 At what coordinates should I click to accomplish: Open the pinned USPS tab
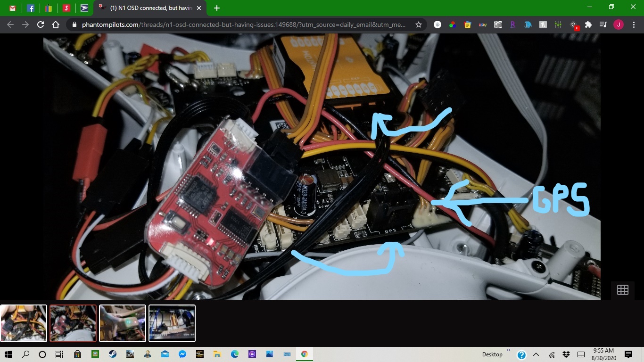point(84,8)
